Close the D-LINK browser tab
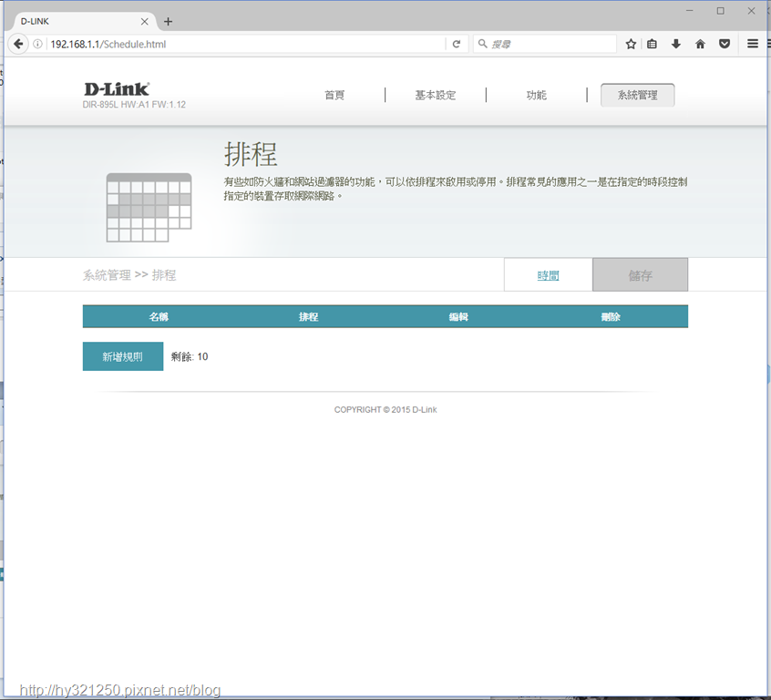This screenshot has width=771, height=700. [145, 22]
